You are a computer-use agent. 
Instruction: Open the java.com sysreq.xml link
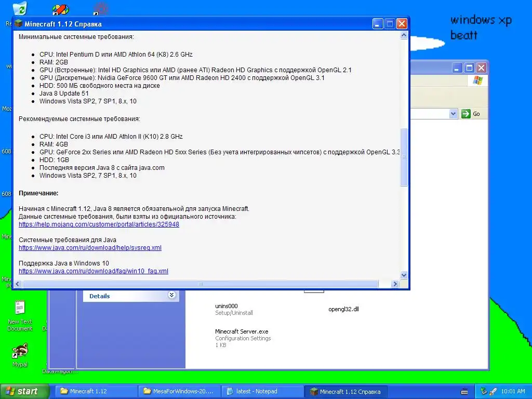(x=90, y=248)
